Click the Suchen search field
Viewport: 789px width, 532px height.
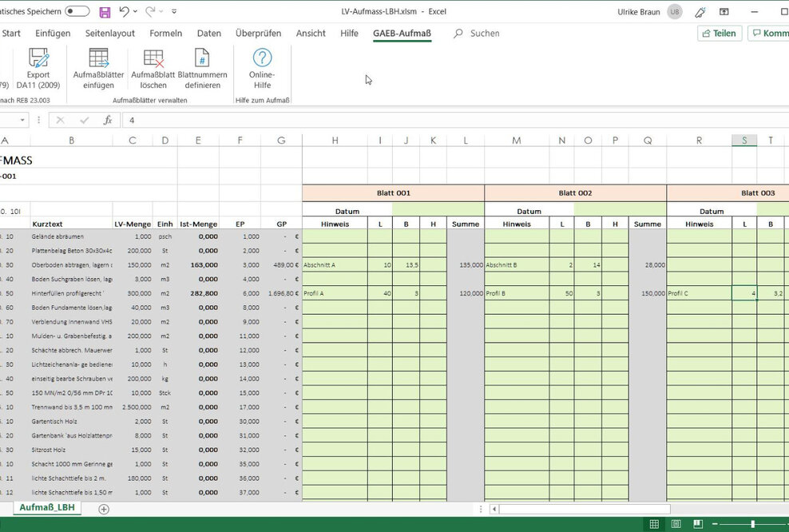484,34
